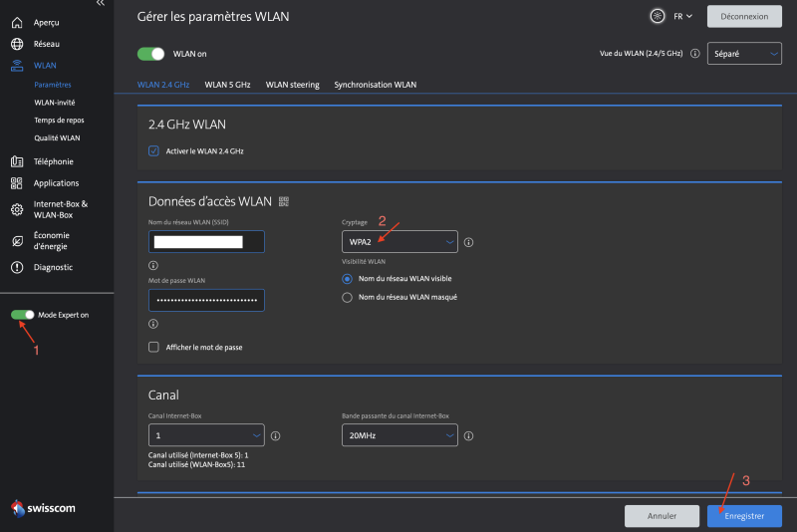
Task: Click the info icon next to Cryptage dropdown
Action: [468, 242]
